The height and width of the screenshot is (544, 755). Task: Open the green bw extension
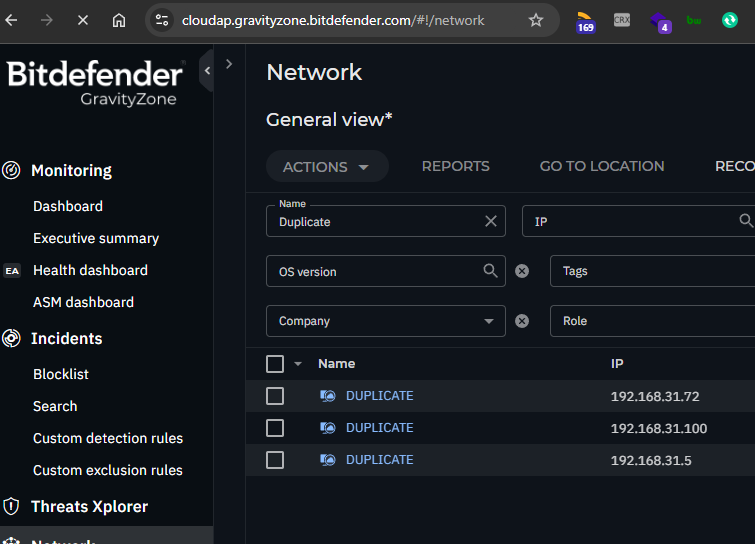point(694,20)
